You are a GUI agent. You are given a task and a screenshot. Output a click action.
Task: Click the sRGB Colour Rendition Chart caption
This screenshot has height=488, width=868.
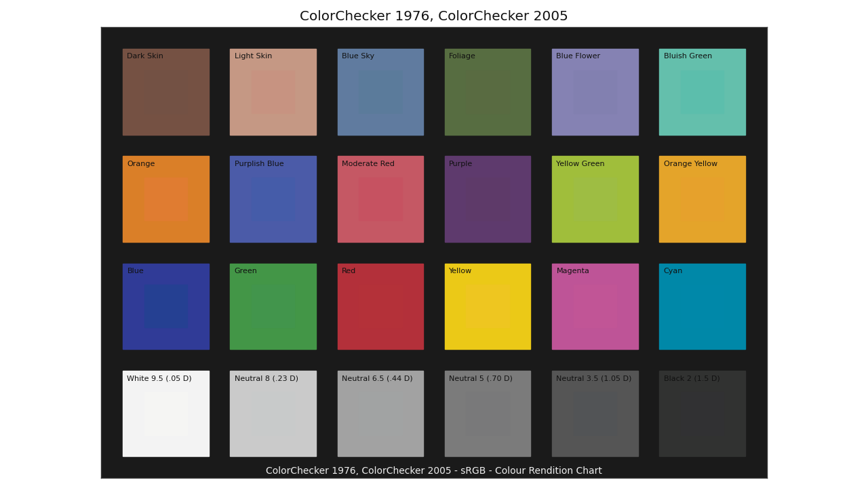point(434,470)
